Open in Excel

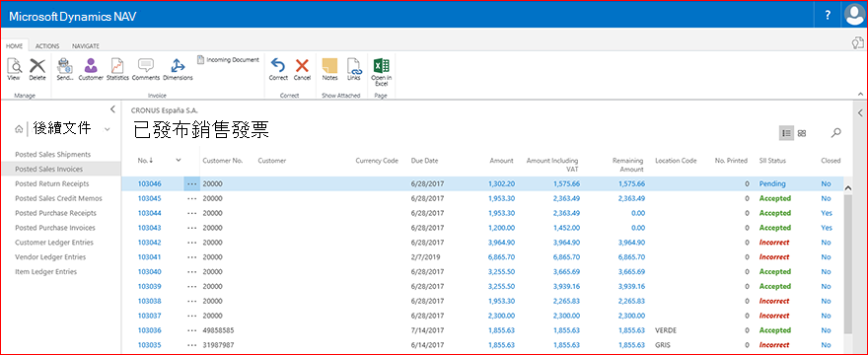pos(382,72)
